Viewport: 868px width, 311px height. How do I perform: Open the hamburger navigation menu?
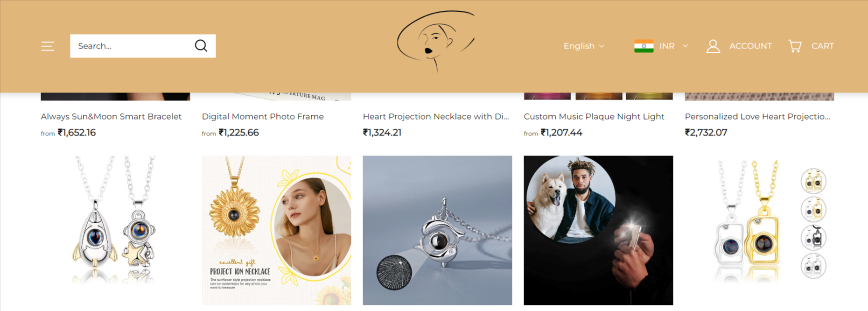(48, 46)
